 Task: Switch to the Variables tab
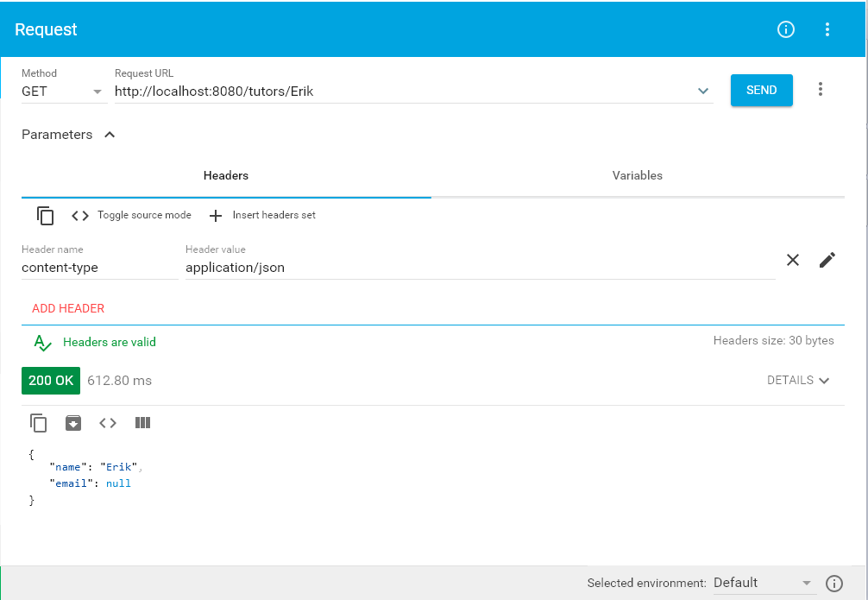click(637, 175)
